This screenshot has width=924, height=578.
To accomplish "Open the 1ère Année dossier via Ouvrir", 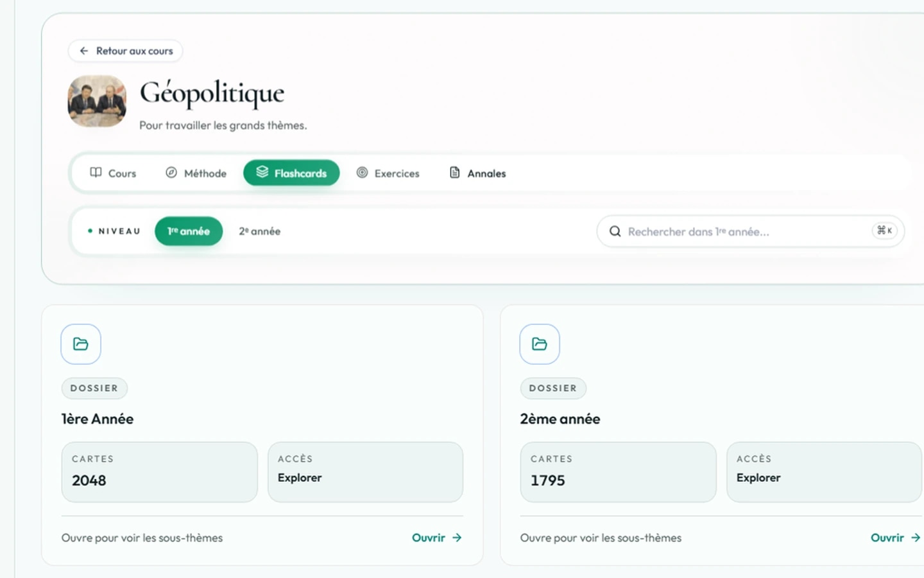I will point(437,538).
